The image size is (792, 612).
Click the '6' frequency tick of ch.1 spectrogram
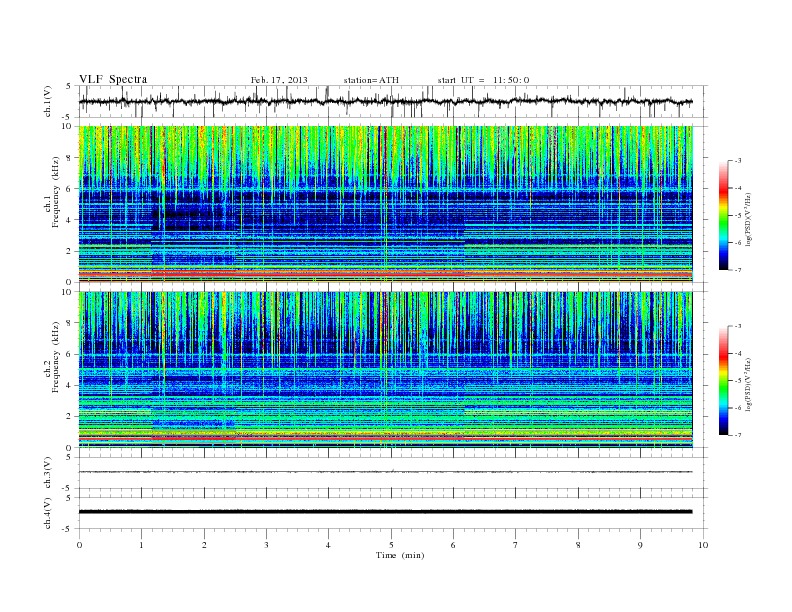pyautogui.click(x=69, y=188)
